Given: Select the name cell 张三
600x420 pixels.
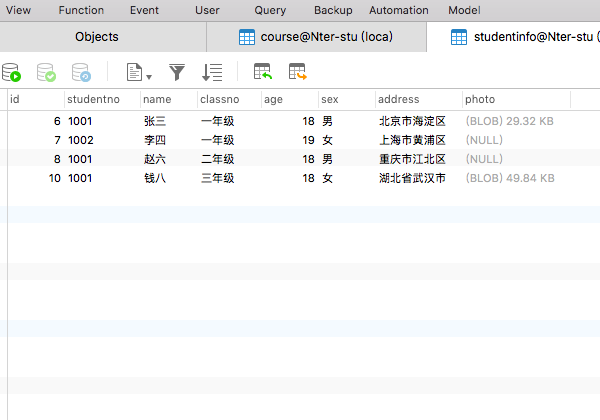Looking at the screenshot, I should click(155, 121).
